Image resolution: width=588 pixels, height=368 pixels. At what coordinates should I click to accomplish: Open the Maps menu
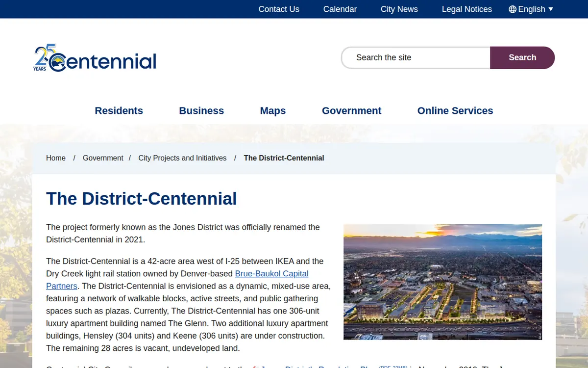click(x=273, y=111)
